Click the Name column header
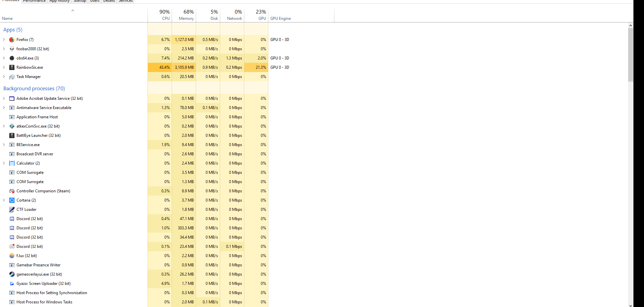Screen dimensions: 644x307 pos(74,15)
